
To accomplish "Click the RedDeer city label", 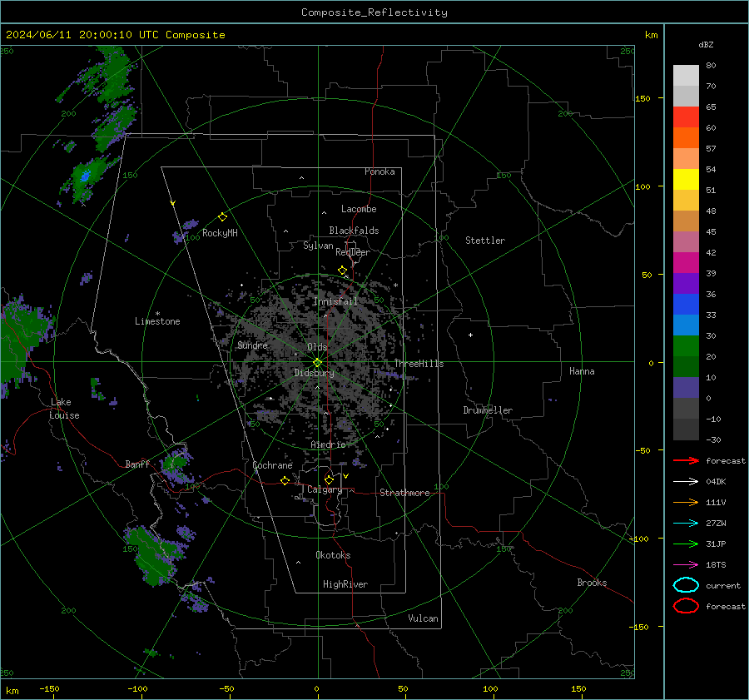I will [353, 252].
